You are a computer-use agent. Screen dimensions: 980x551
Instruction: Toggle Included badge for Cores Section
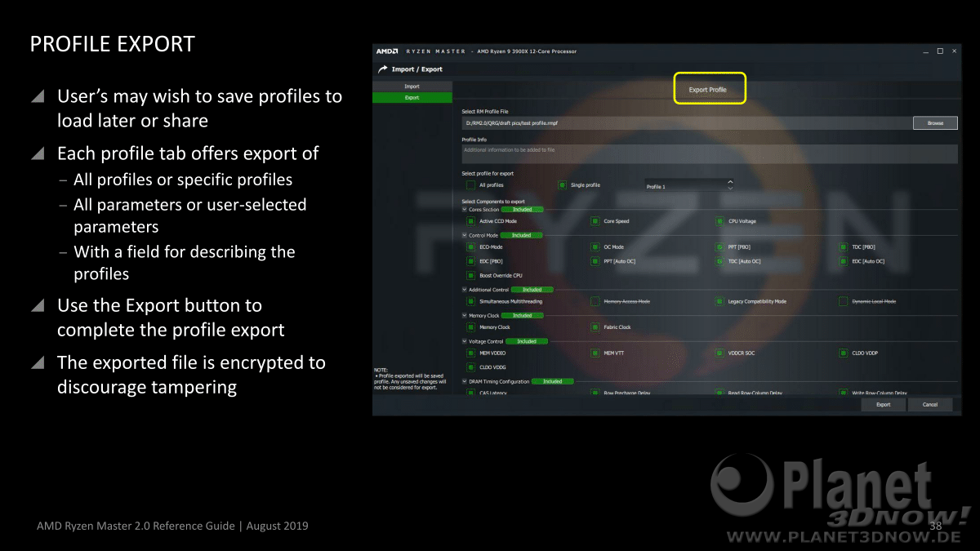[x=522, y=210]
